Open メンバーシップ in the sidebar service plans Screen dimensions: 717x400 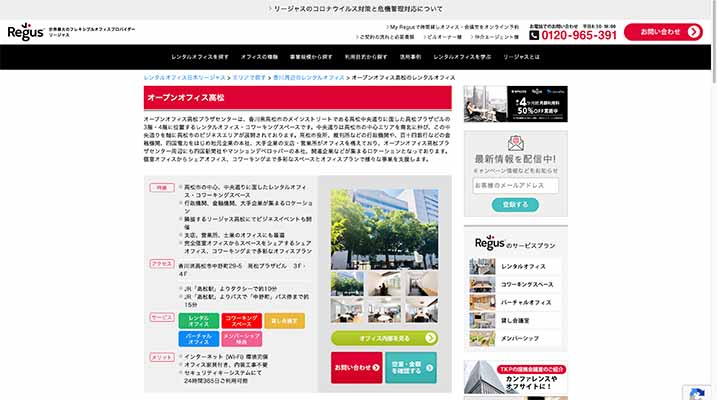pyautogui.click(x=515, y=339)
